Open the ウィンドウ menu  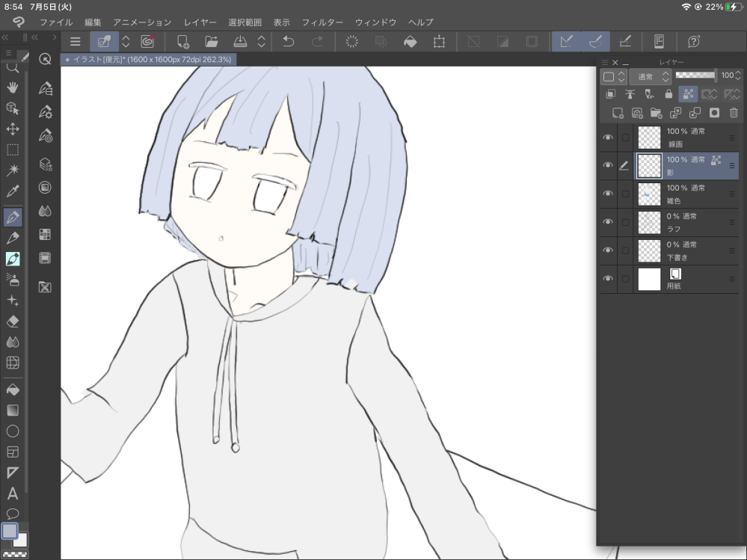(375, 22)
